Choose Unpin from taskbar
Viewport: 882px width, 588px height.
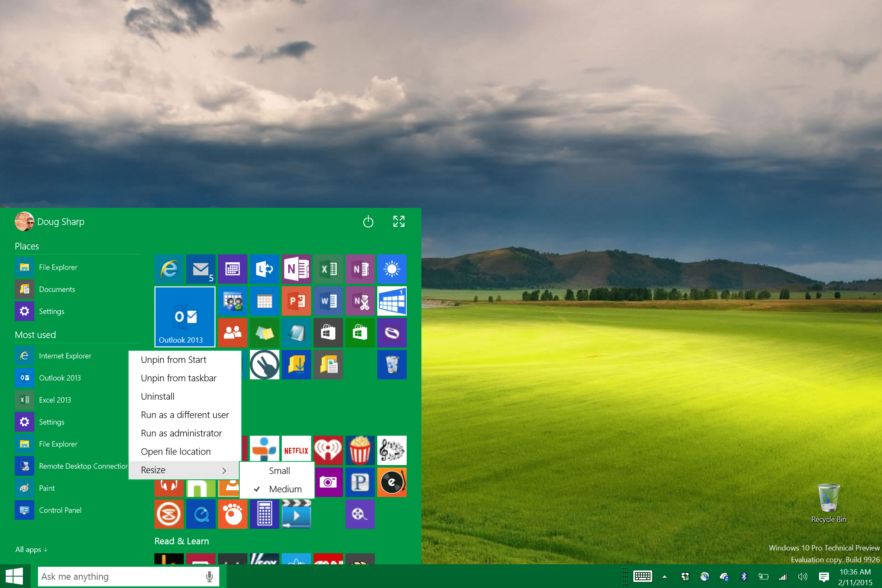point(185,378)
